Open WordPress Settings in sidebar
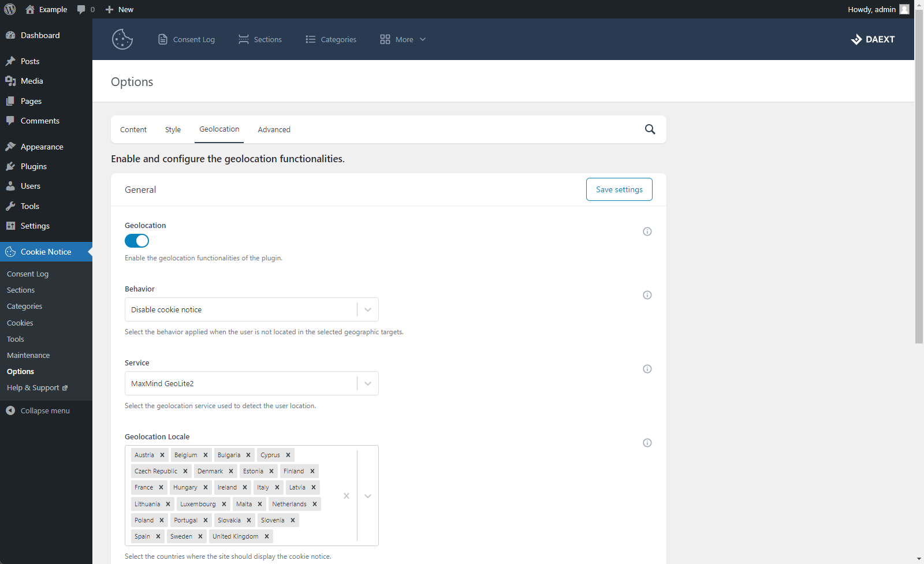 pyautogui.click(x=46, y=226)
